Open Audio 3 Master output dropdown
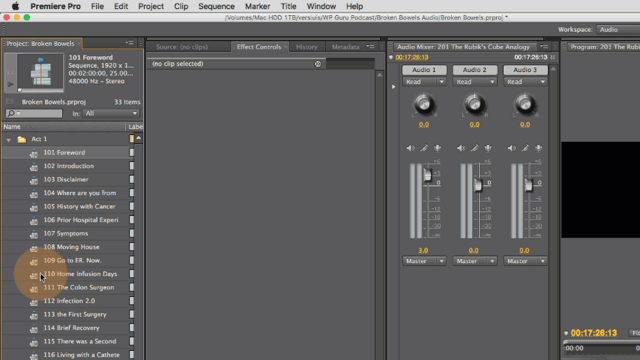Viewport: 640px width, 360px height. [x=525, y=261]
